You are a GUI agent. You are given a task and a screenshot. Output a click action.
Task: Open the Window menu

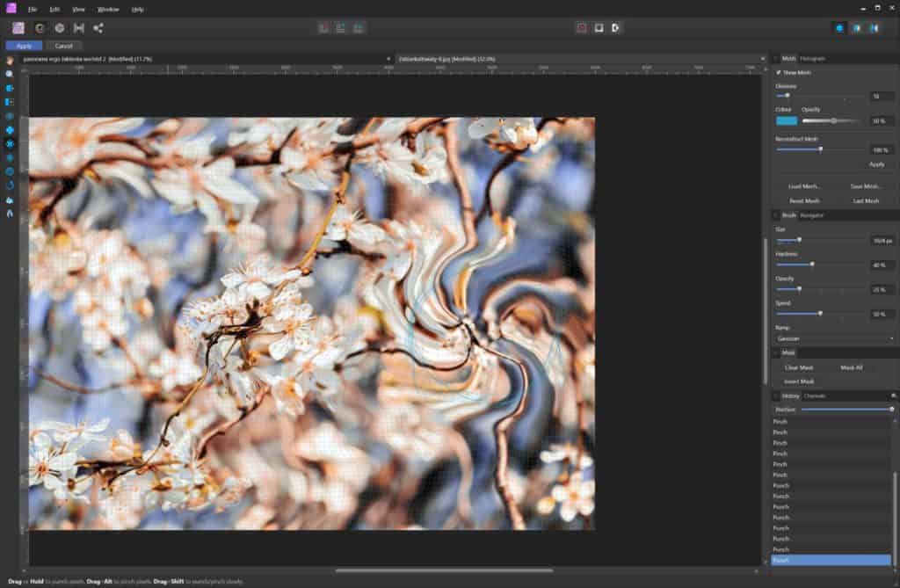point(108,9)
